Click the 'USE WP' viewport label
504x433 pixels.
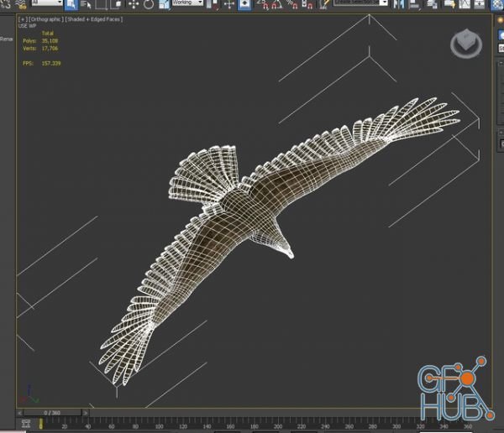(27, 26)
